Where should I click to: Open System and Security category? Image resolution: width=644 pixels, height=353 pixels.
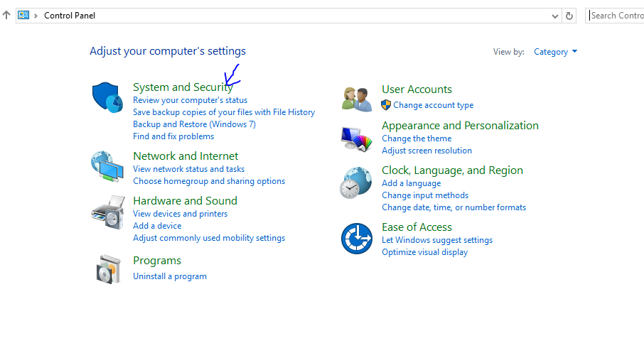click(x=183, y=87)
